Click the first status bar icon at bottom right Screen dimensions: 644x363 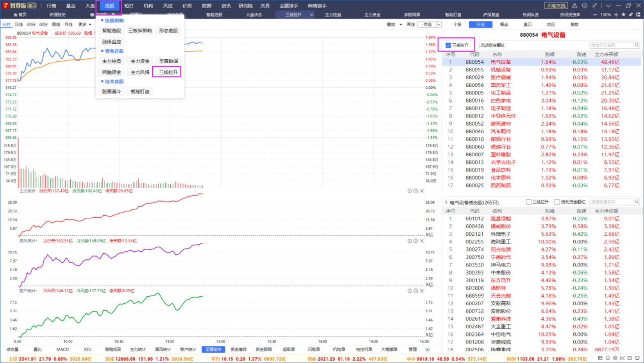[600, 358]
